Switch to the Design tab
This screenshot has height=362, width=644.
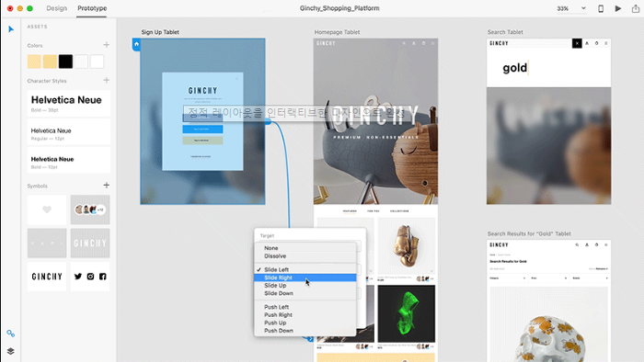[x=57, y=8]
